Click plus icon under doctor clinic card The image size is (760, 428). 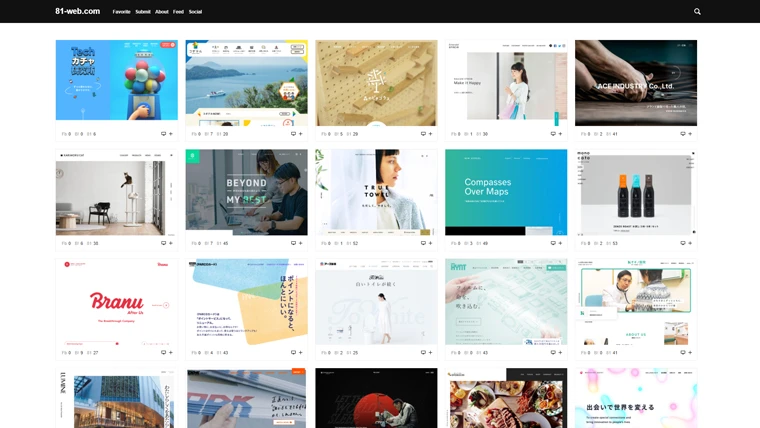click(690, 353)
